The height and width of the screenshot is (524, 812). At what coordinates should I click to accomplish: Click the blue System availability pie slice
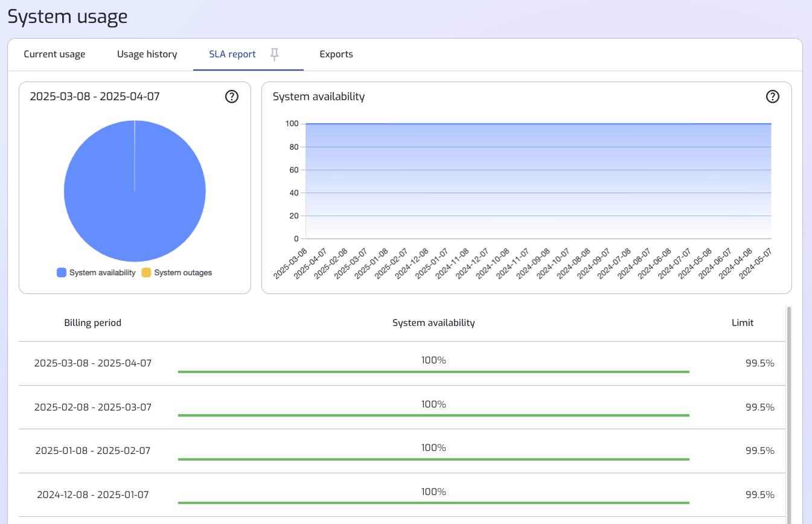tap(135, 199)
